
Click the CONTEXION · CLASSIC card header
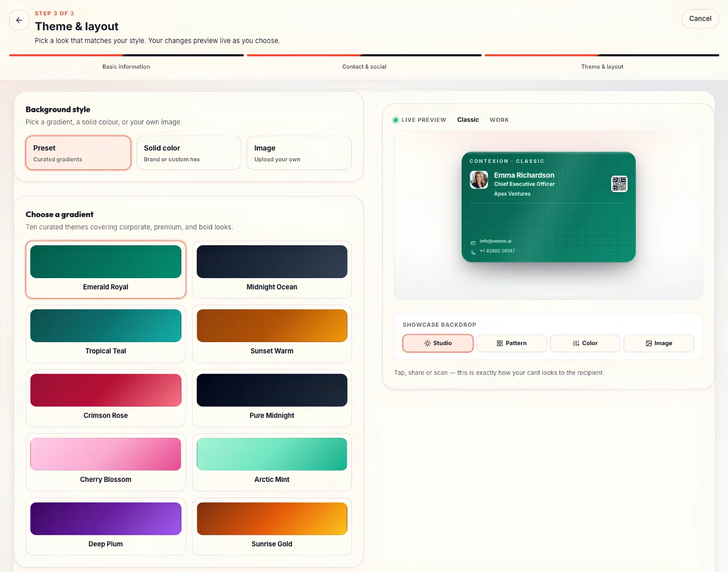pos(507,161)
